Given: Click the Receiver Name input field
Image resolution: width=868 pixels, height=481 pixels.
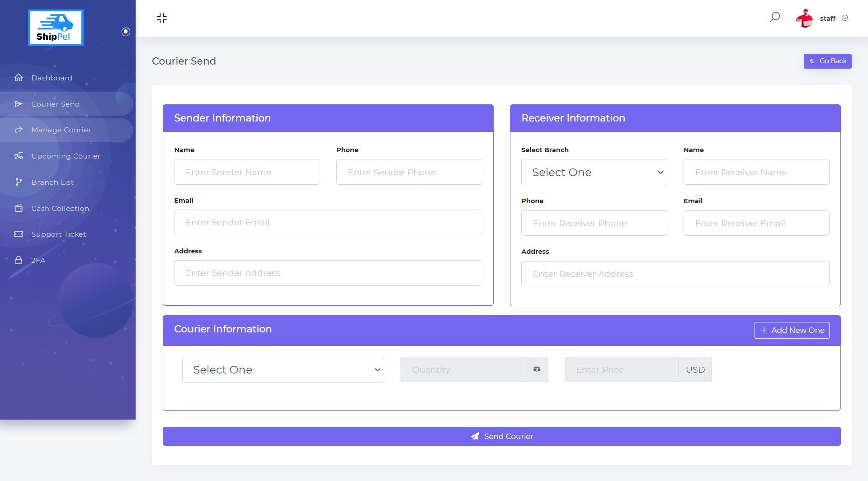Looking at the screenshot, I should (x=756, y=172).
